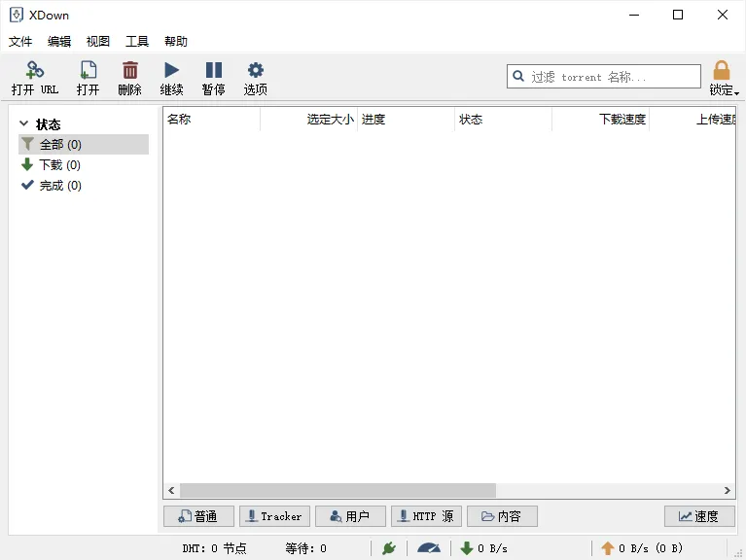Viewport: 746px width, 560px height.
Task: Open the Speed (速度) graph tab
Action: click(x=699, y=516)
